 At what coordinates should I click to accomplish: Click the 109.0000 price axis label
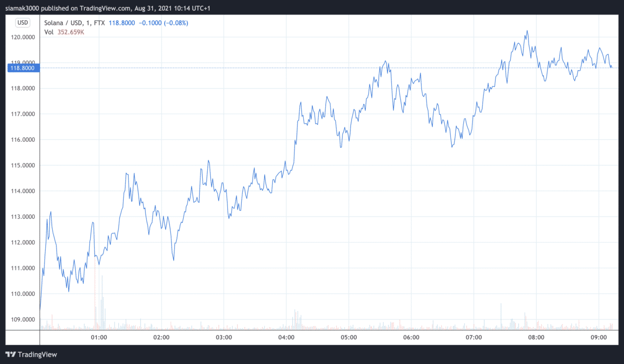click(x=22, y=320)
